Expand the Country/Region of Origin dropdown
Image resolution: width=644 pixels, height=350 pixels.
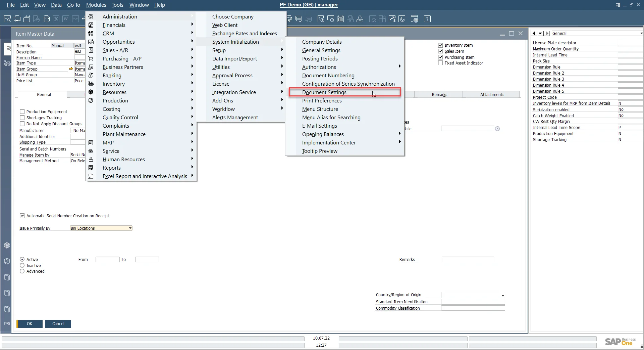tap(502, 295)
